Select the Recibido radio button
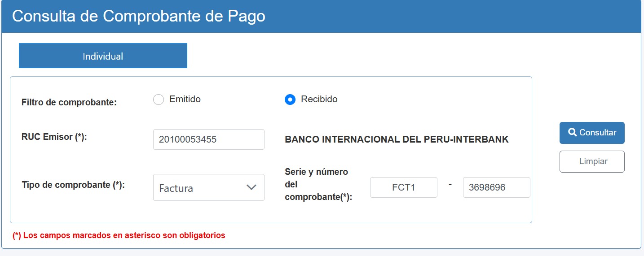644x256 pixels. 290,100
